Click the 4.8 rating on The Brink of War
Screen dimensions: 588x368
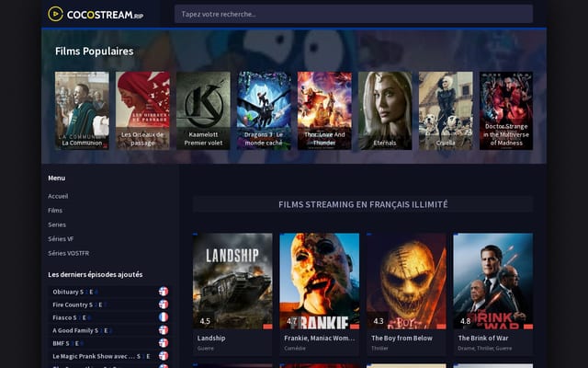[x=466, y=321]
